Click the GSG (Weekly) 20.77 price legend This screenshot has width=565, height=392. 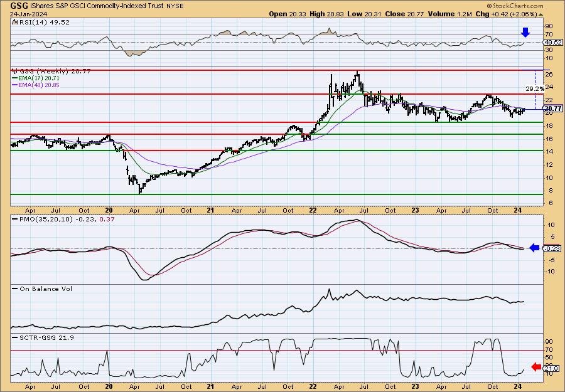(x=51, y=72)
